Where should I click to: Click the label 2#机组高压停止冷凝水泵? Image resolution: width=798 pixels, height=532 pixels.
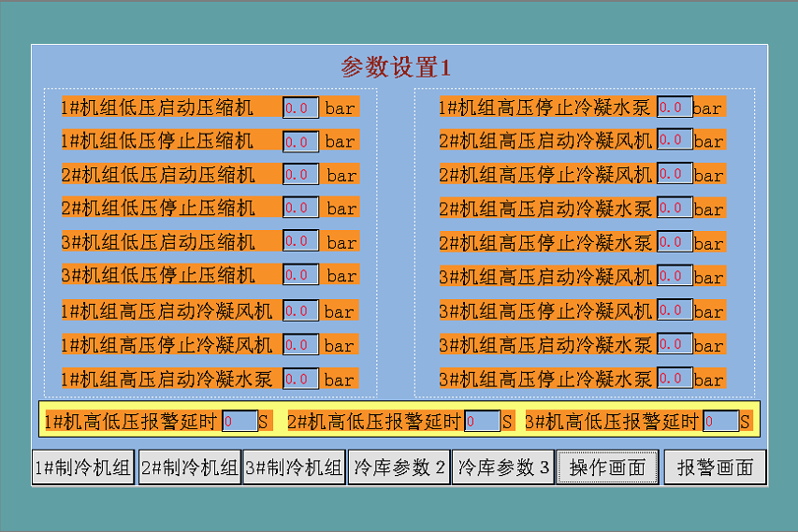[545, 242]
